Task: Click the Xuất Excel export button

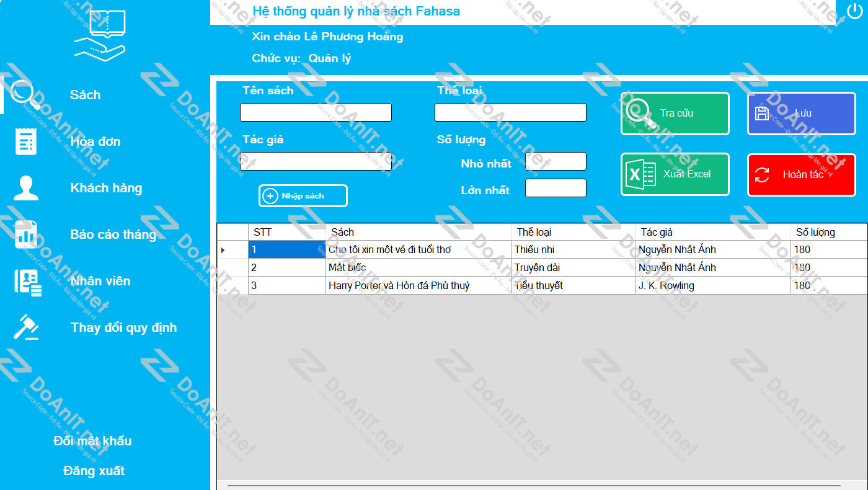Action: click(675, 174)
